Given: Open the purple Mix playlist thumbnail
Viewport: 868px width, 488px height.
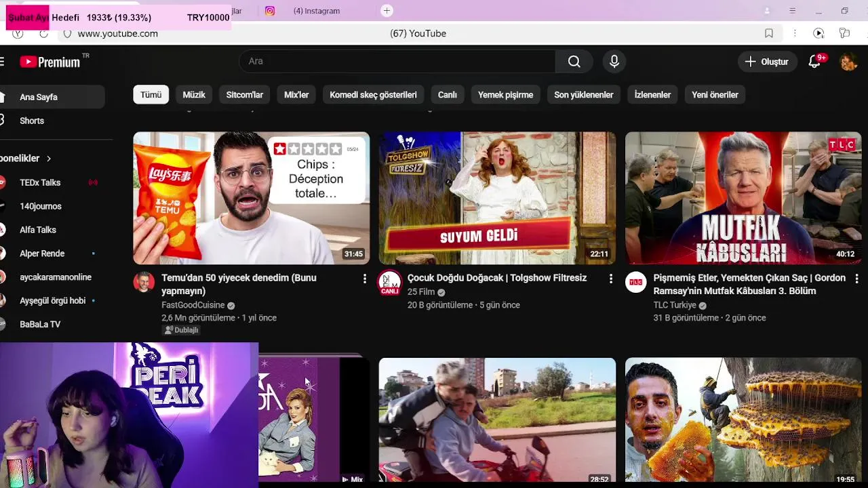Looking at the screenshot, I should (314, 420).
